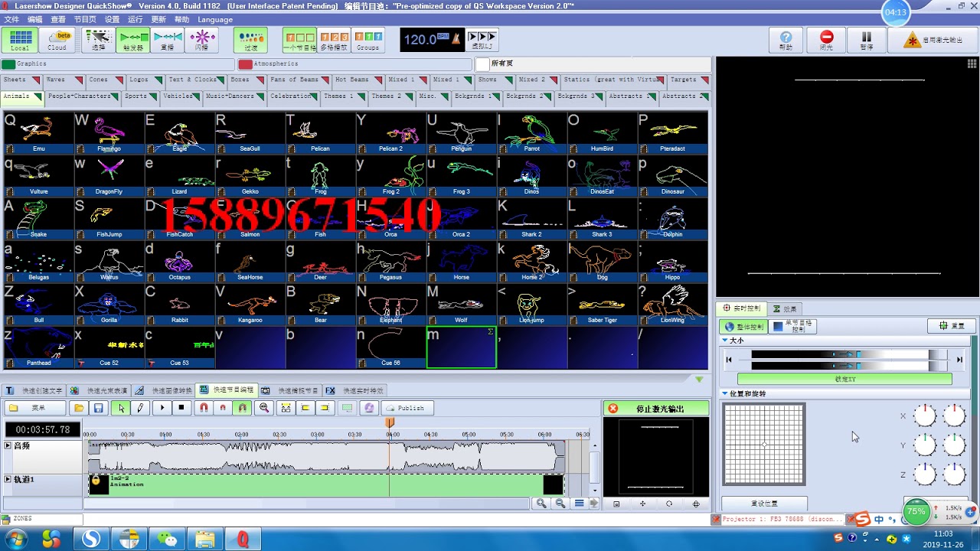980x551 pixels.
Task: Switch to 实时控制 live control tab
Action: pyautogui.click(x=742, y=308)
